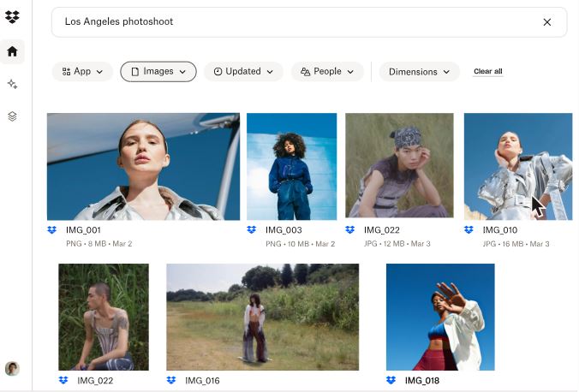Screen dimensions: 579x392
Task: Select the IMG_010 file name
Action: 500,230
